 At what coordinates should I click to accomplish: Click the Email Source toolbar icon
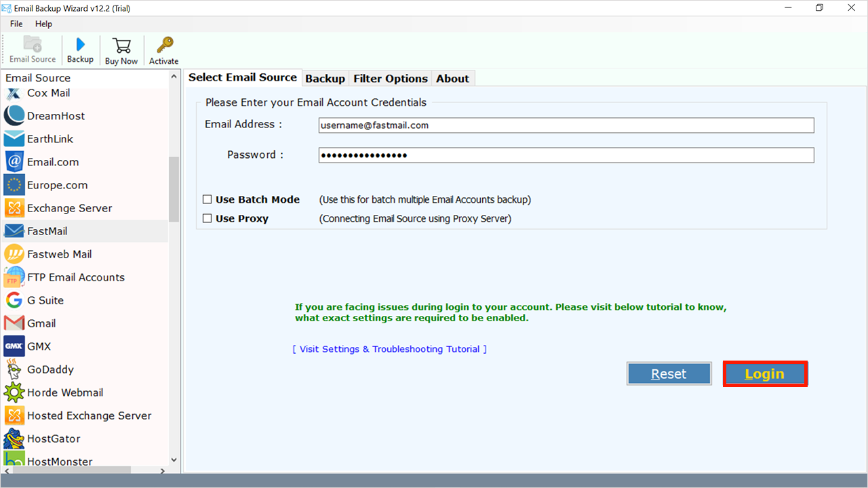33,45
